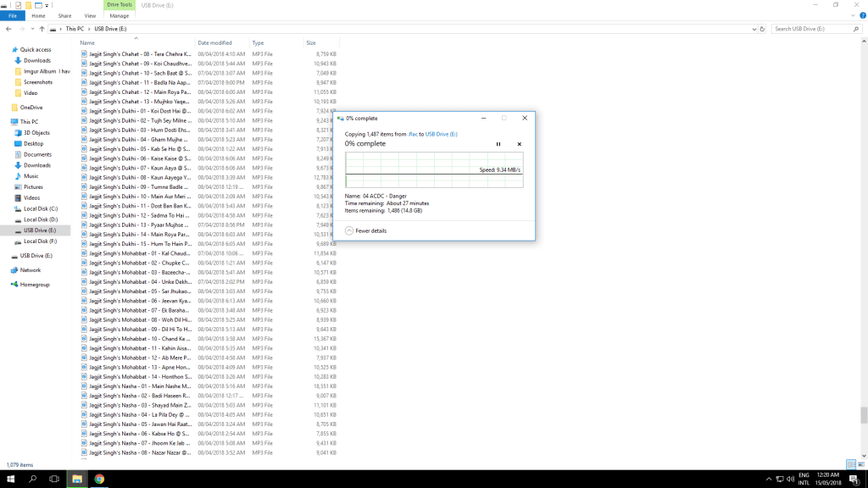Collapse This PC in the navigation pane

8,120
